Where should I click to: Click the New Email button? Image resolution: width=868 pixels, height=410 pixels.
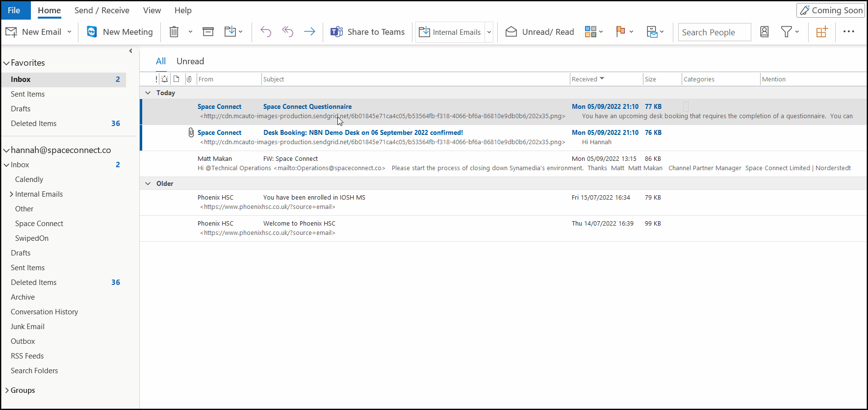click(x=33, y=32)
